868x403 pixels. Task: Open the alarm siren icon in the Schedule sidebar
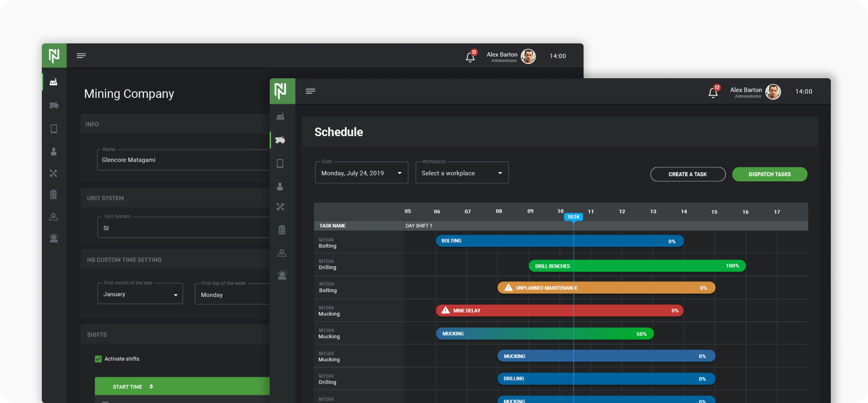[282, 275]
